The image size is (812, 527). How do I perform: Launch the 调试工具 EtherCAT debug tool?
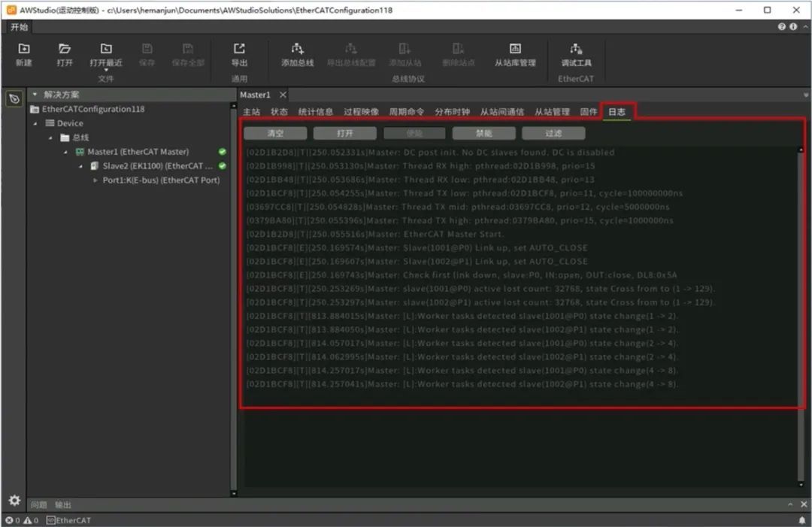click(576, 54)
